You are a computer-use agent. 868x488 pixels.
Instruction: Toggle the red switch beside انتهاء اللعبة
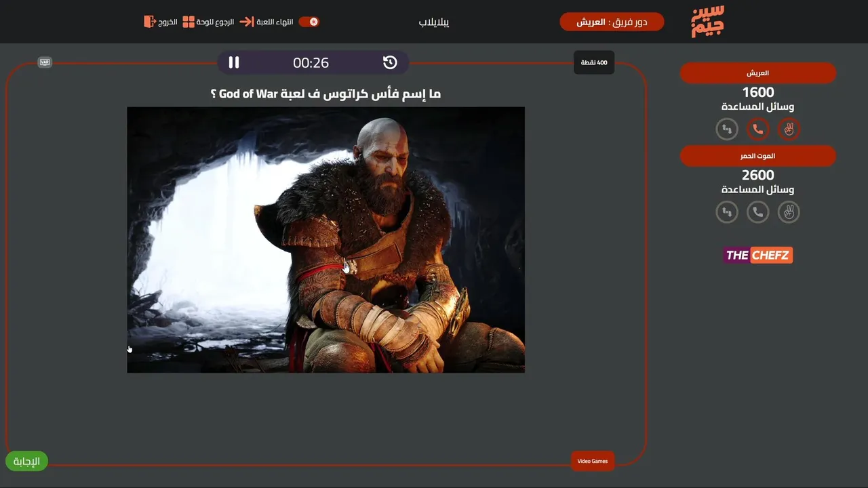click(x=309, y=22)
